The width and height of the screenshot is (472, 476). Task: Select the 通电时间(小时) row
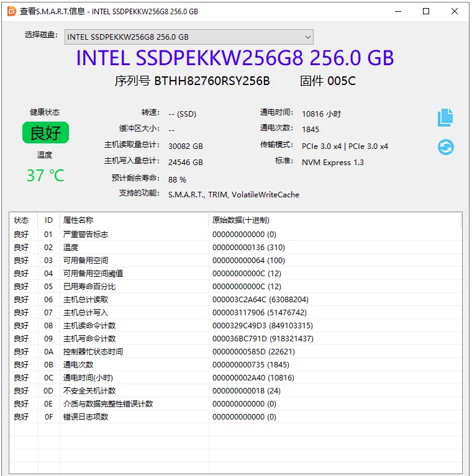(x=235, y=378)
